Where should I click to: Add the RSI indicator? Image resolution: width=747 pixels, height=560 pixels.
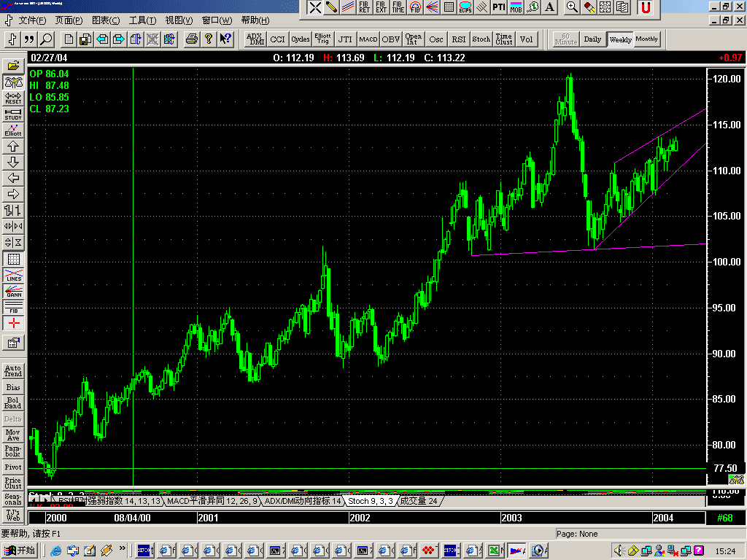[x=458, y=39]
